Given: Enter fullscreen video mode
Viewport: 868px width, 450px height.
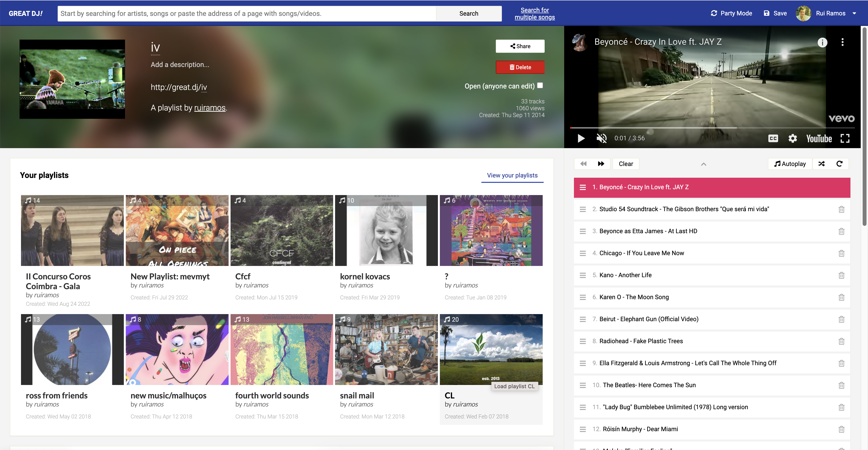Looking at the screenshot, I should point(845,138).
